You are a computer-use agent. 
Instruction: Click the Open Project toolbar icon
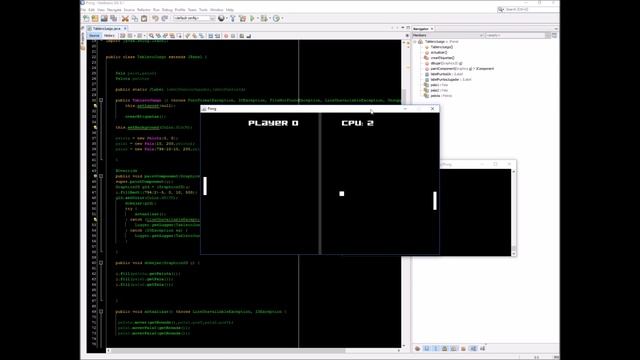104,18
